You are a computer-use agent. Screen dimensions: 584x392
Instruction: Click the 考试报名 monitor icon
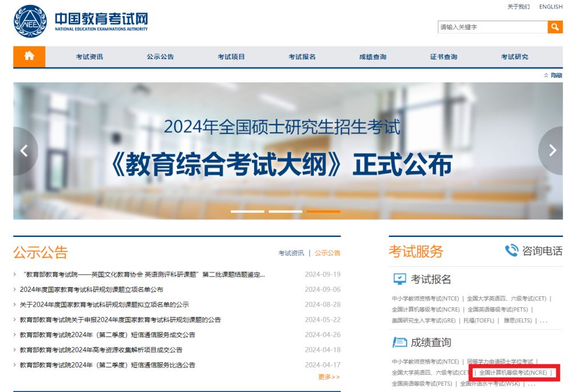[x=399, y=279]
